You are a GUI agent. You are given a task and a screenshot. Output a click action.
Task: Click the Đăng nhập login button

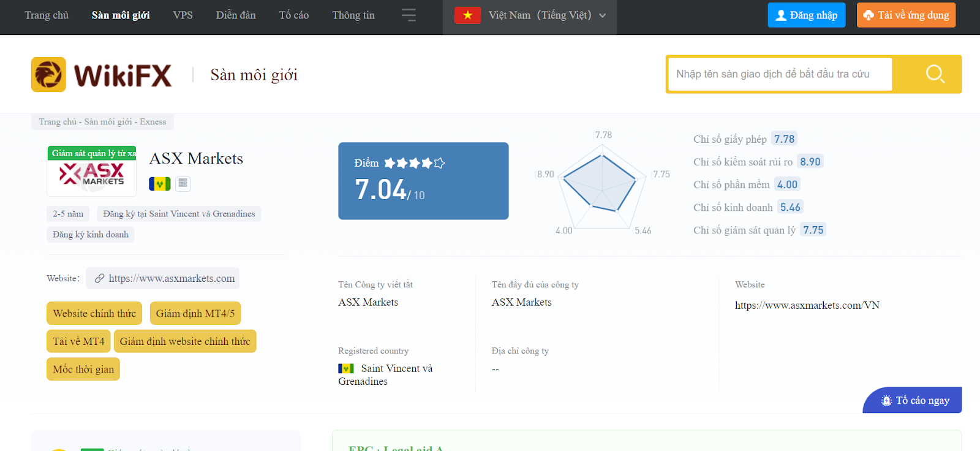tap(807, 15)
